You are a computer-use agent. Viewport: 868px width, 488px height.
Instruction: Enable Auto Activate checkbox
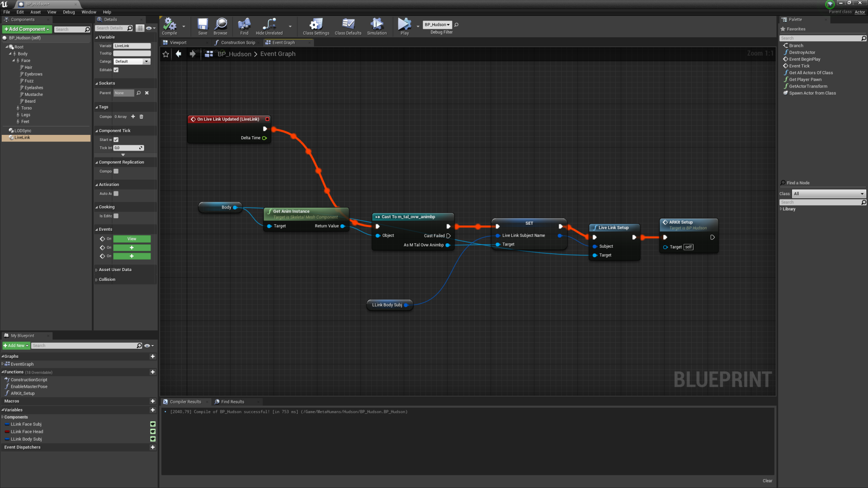tap(116, 193)
